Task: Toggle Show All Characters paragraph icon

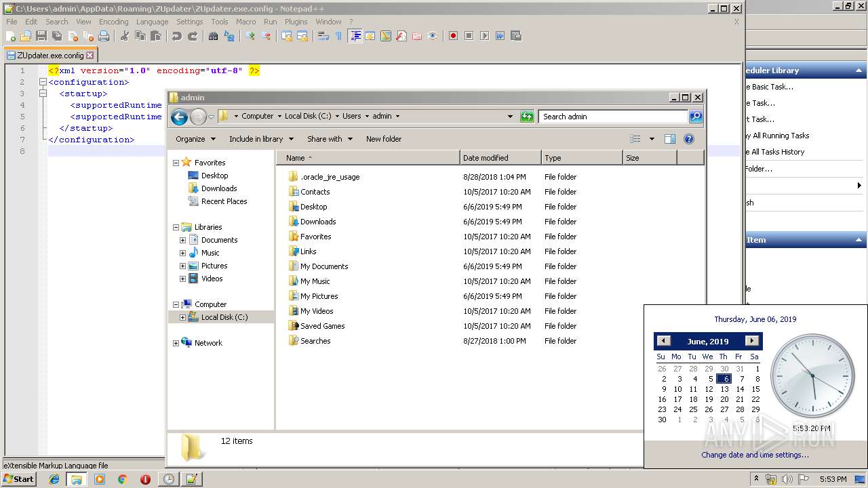Action: tap(338, 36)
